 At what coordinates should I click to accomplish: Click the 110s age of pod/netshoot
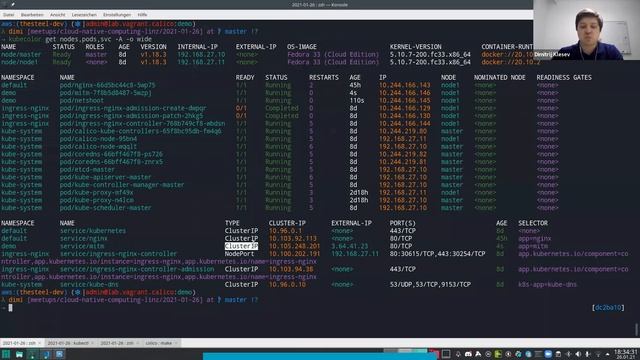coord(357,100)
